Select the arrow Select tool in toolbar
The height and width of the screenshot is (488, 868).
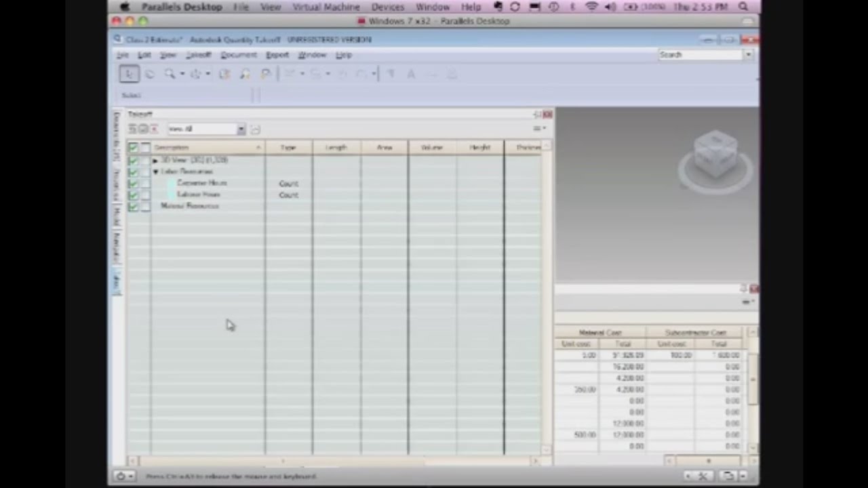(x=130, y=74)
